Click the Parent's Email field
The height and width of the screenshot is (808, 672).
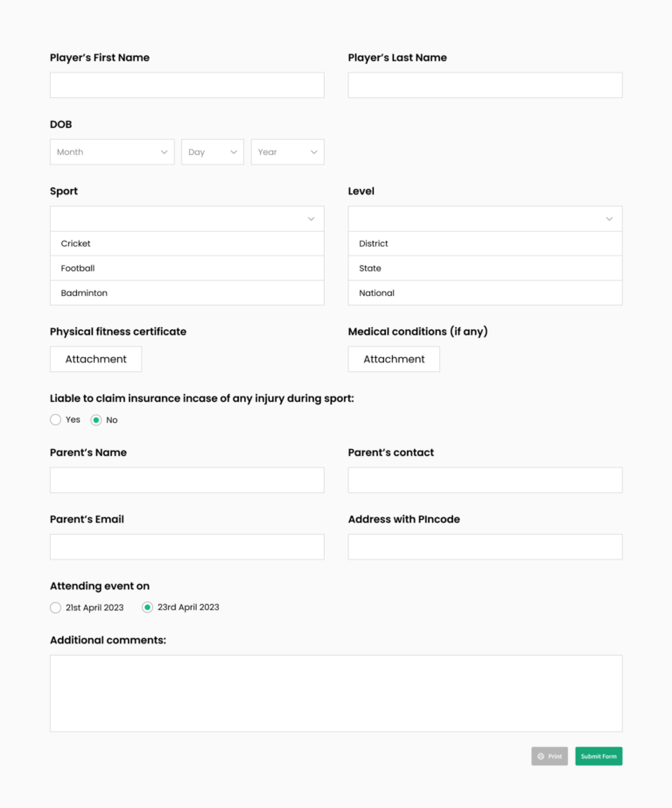(186, 546)
